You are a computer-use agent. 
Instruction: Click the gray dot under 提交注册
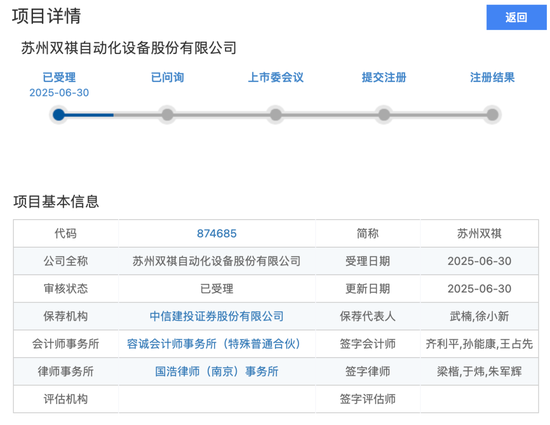click(x=384, y=115)
